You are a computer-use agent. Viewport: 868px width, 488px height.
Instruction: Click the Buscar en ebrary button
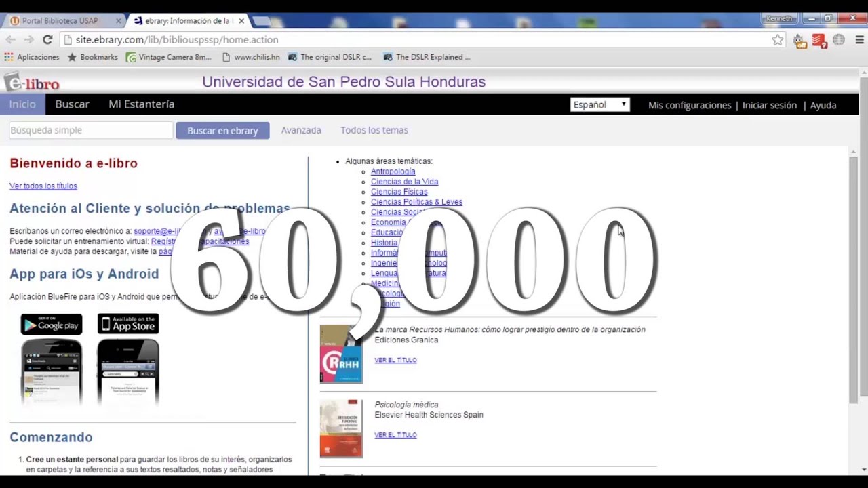[222, 131]
